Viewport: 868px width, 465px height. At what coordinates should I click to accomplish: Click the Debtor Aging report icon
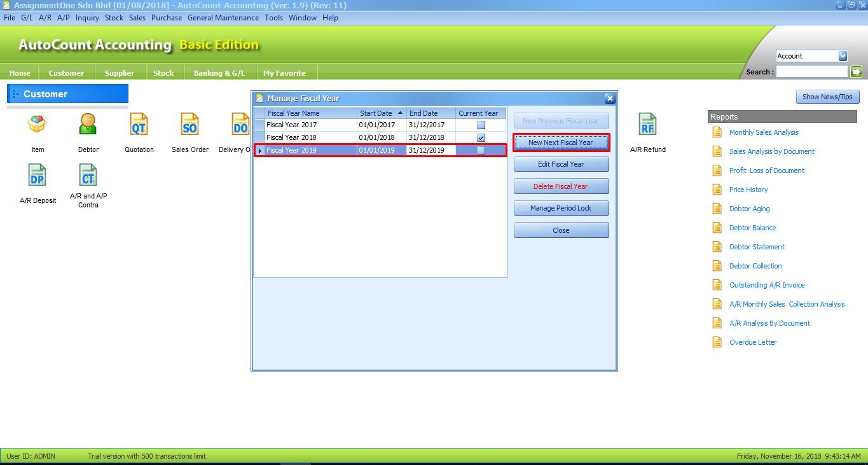tap(717, 209)
